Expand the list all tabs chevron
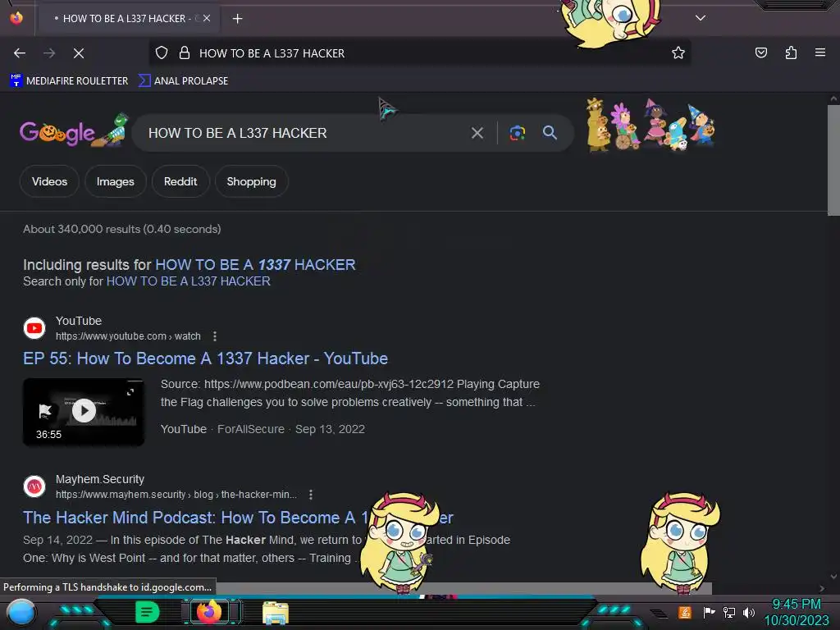 click(701, 18)
